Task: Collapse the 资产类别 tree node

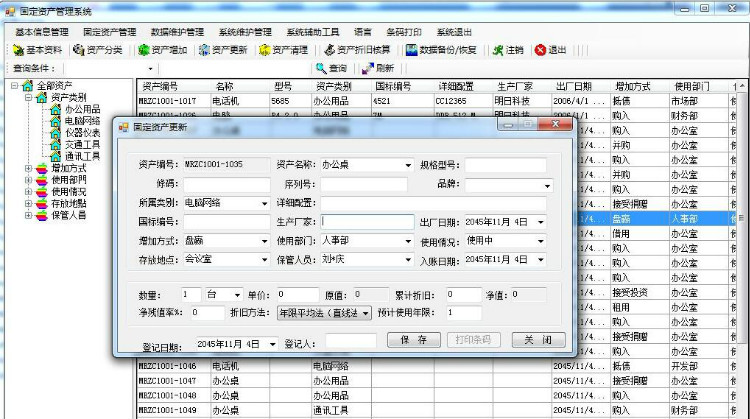Action: pyautogui.click(x=28, y=98)
